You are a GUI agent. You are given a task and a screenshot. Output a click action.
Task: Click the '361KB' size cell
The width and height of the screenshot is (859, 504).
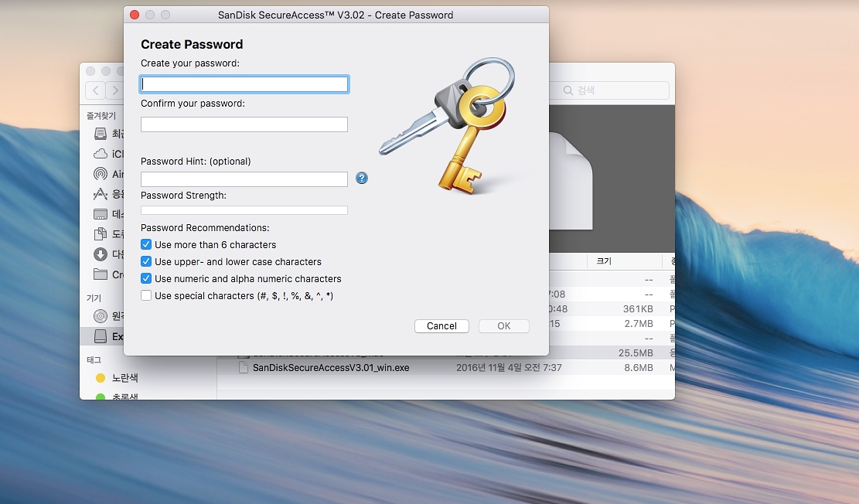[638, 309]
